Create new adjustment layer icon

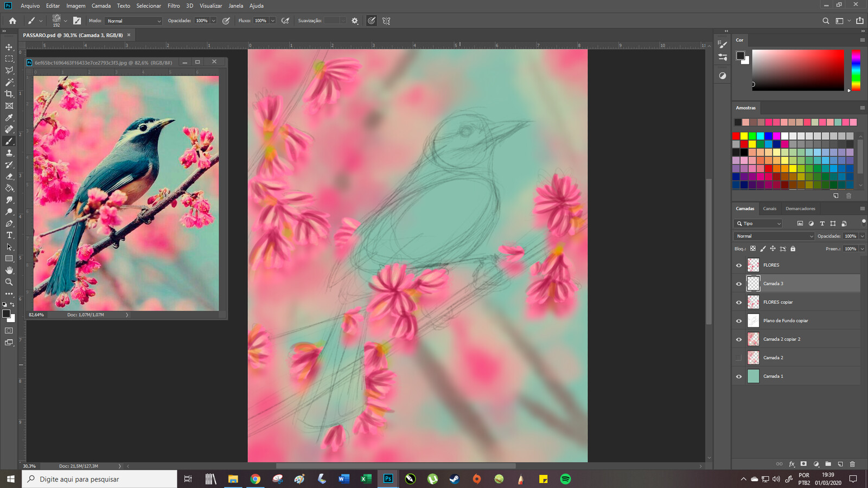(816, 464)
